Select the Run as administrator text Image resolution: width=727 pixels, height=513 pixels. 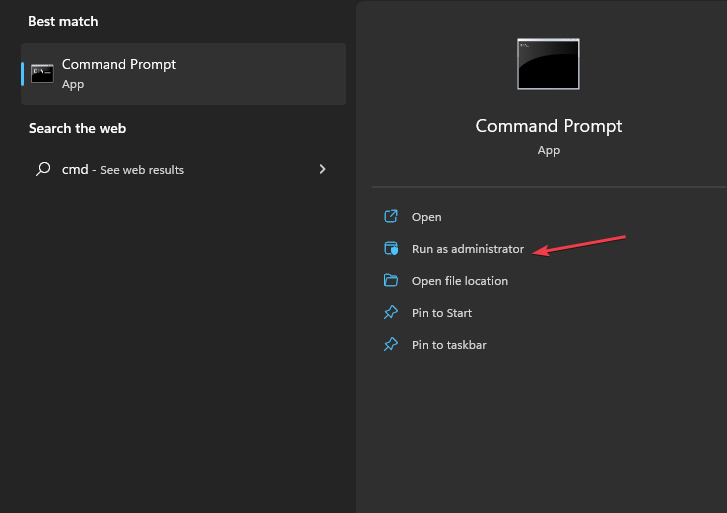coord(467,249)
